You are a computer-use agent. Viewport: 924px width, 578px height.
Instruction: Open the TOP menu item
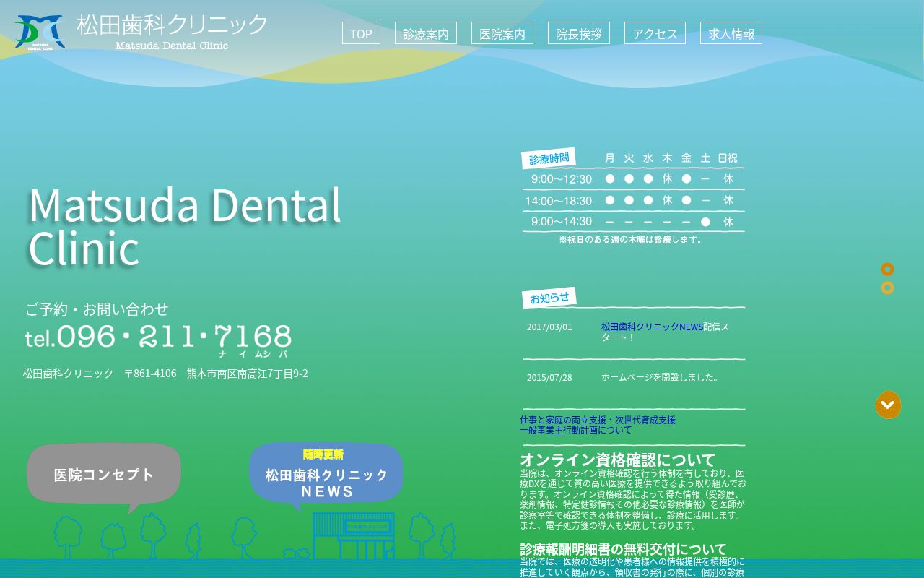click(x=361, y=33)
